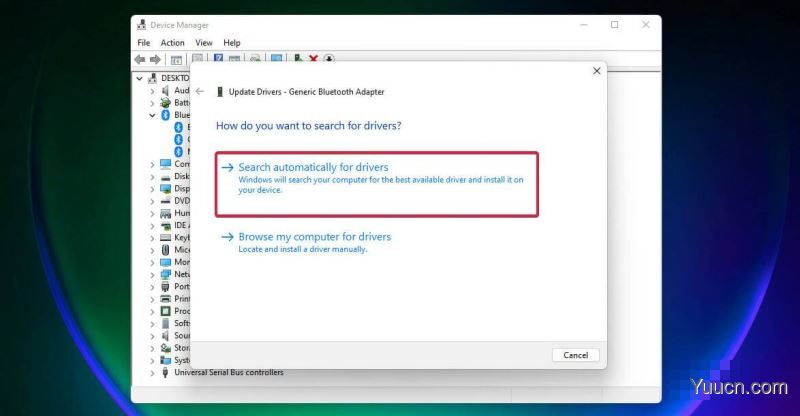The image size is (800, 416).
Task: Open the View menu
Action: (204, 43)
